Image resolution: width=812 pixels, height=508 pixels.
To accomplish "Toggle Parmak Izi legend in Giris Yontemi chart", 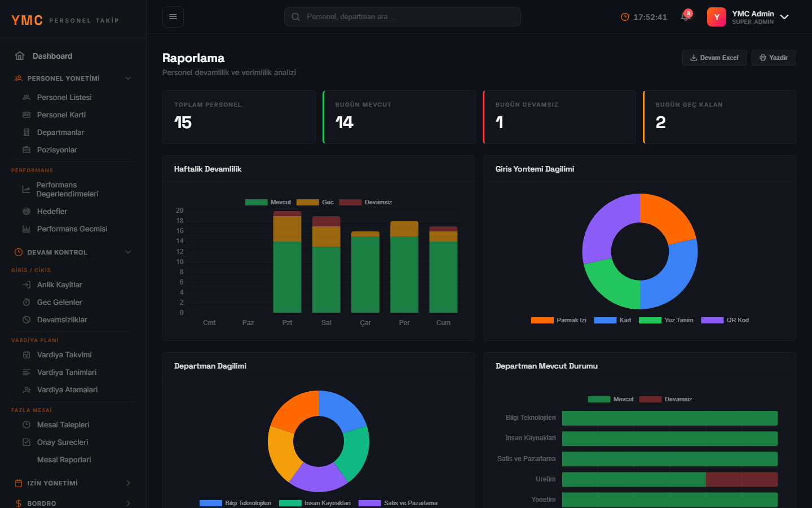I will coord(558,320).
